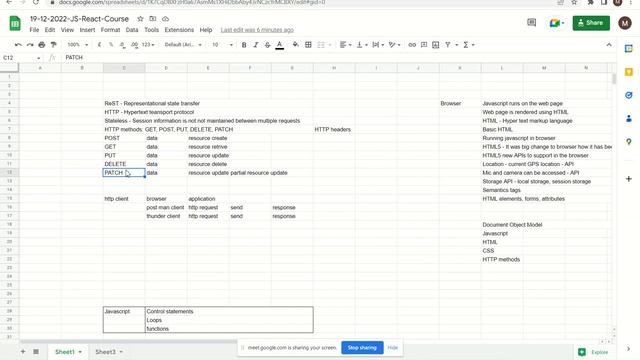The image size is (640, 360).
Task: Open text wrapping dropdown
Action: click(378, 45)
